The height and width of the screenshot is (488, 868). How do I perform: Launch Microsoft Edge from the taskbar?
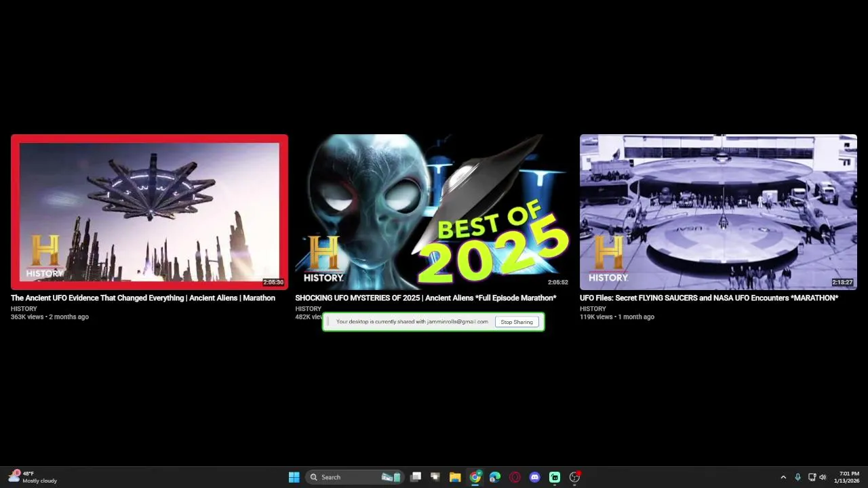point(495,477)
